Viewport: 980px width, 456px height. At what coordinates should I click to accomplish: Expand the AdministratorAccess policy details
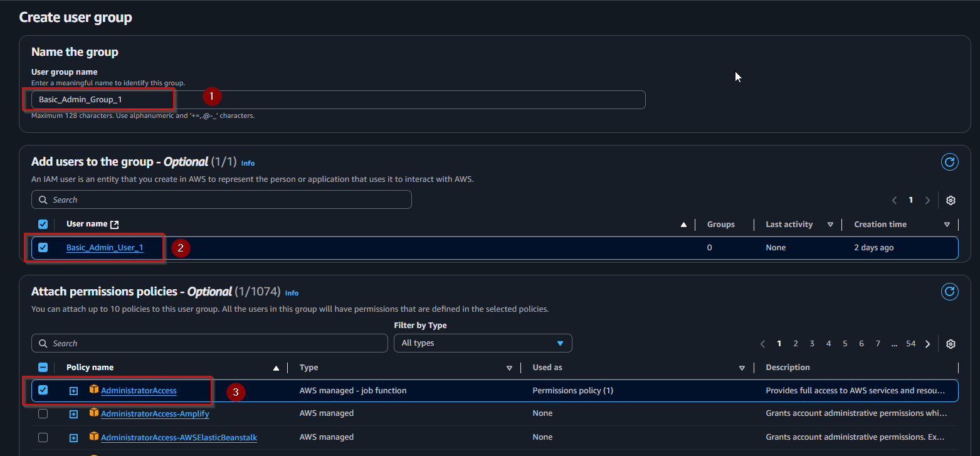pos(73,391)
